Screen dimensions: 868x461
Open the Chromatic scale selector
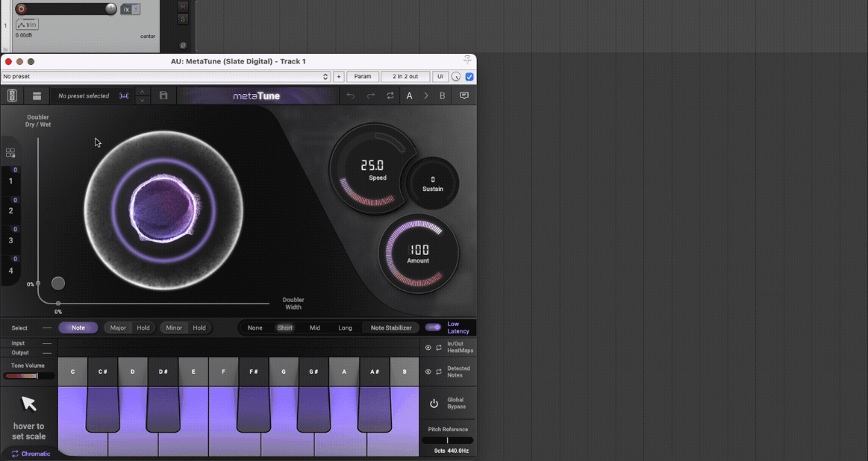[x=30, y=454]
